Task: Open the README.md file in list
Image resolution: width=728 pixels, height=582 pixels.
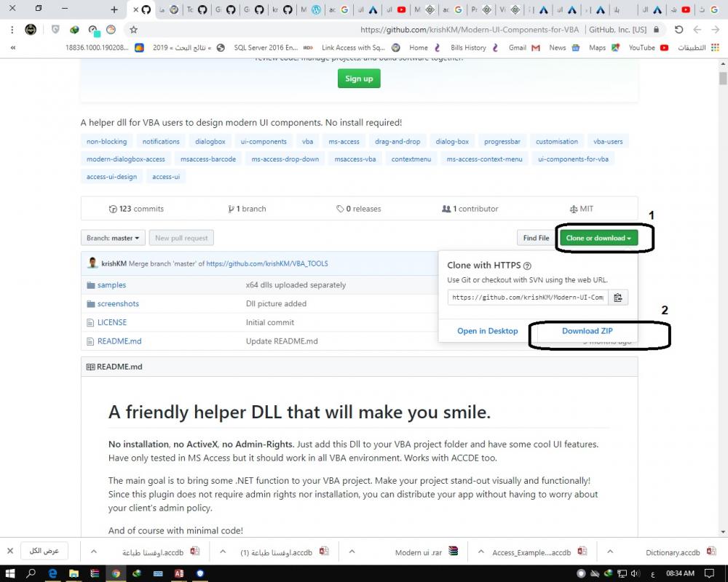Action: tap(119, 341)
